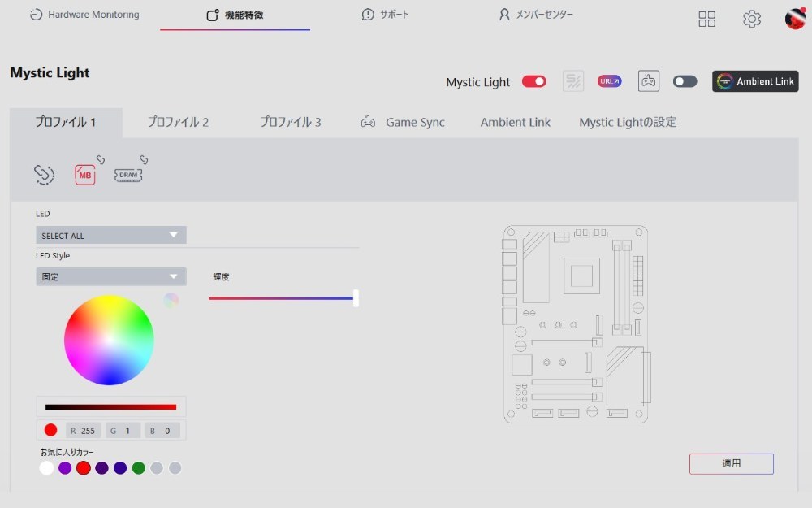This screenshot has height=508, width=812.
Task: Click the sync-all devices chain icon
Action: (x=44, y=174)
